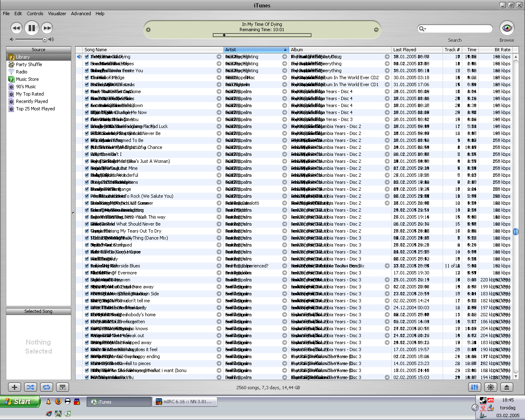Open the Help menu
Viewport: 525px width, 420px height.
click(100, 14)
